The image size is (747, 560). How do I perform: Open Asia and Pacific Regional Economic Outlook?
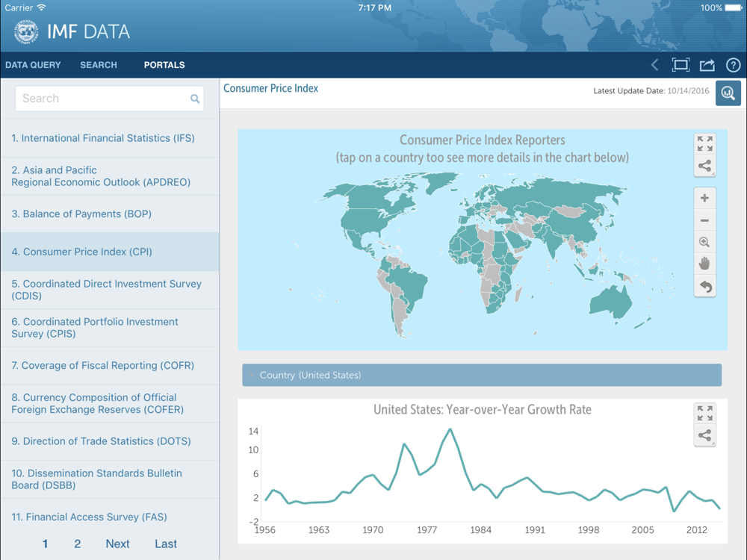pos(110,176)
